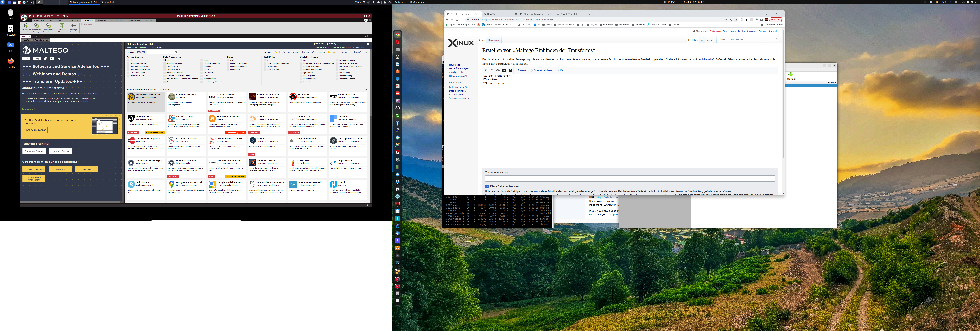
Task: Click the GET EARLY ACCESS button
Action: click(x=36, y=130)
